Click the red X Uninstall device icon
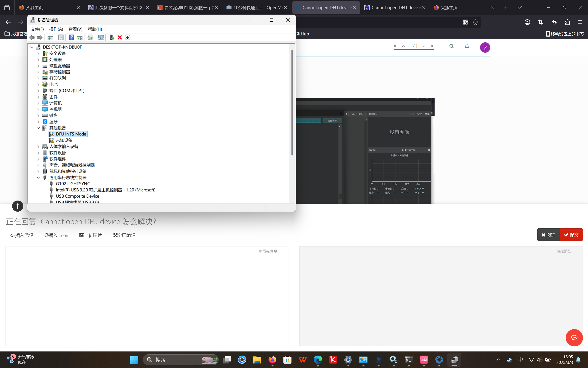588x368 pixels. click(x=119, y=37)
